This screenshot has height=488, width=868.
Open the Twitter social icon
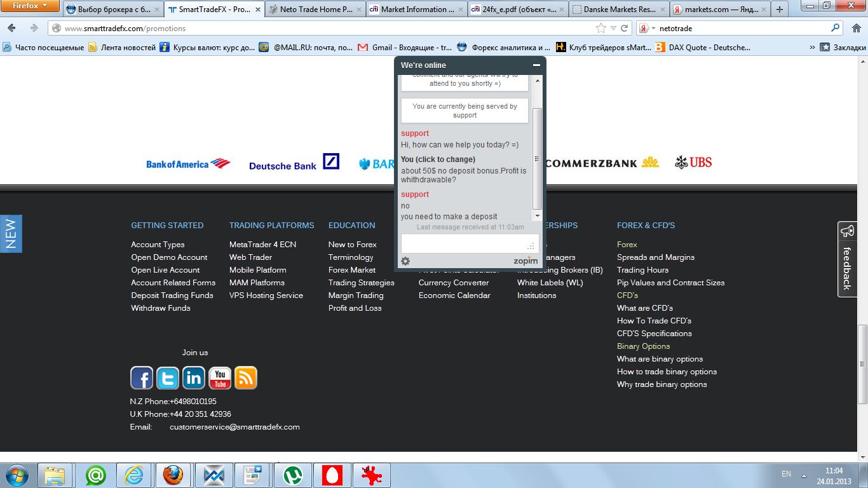click(168, 378)
